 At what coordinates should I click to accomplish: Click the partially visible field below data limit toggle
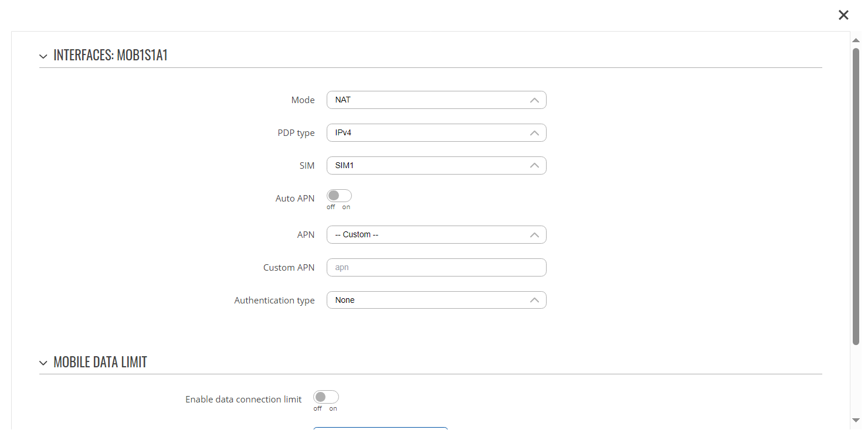tap(380, 428)
